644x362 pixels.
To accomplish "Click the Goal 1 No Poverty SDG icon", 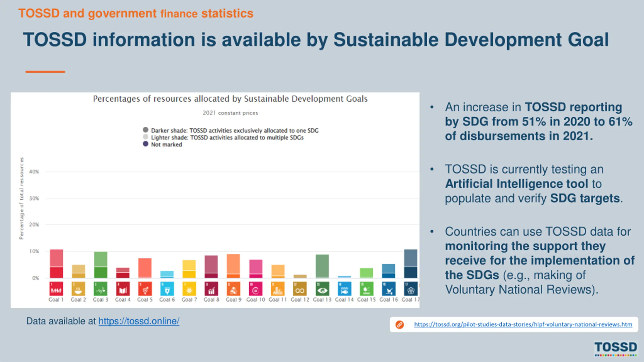I will 56,289.
